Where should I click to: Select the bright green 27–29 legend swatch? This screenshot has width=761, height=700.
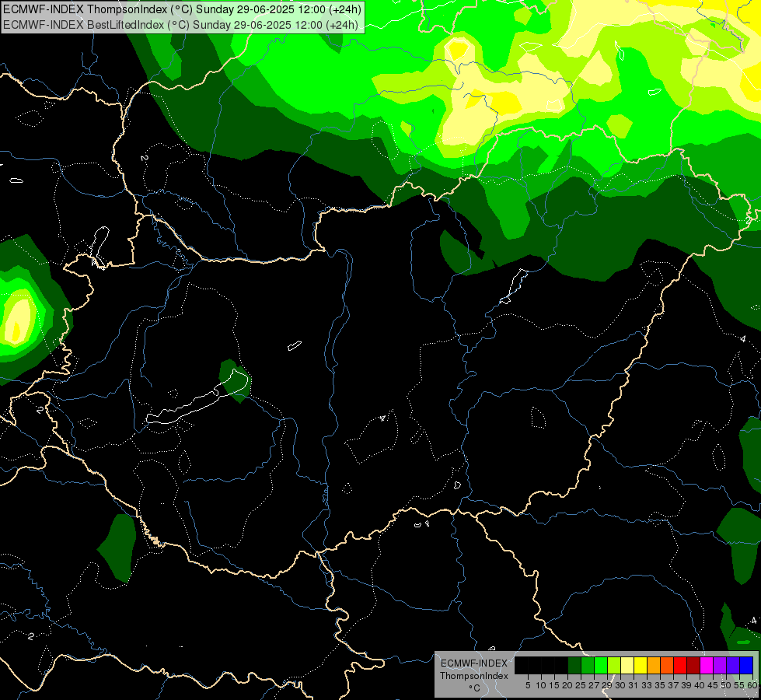tap(601, 665)
